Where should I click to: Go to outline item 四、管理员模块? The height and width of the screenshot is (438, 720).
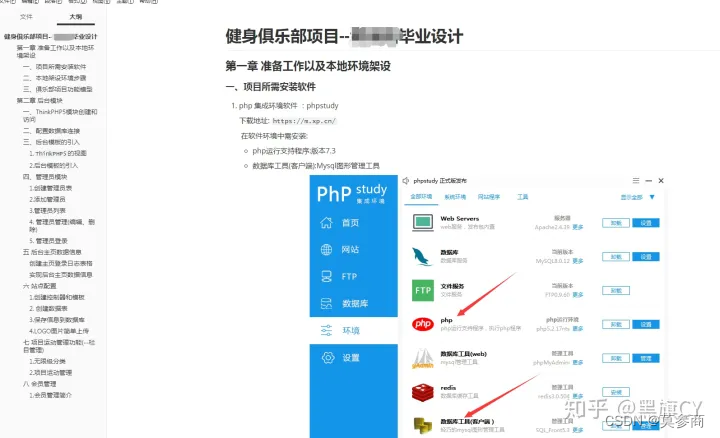coord(45,177)
